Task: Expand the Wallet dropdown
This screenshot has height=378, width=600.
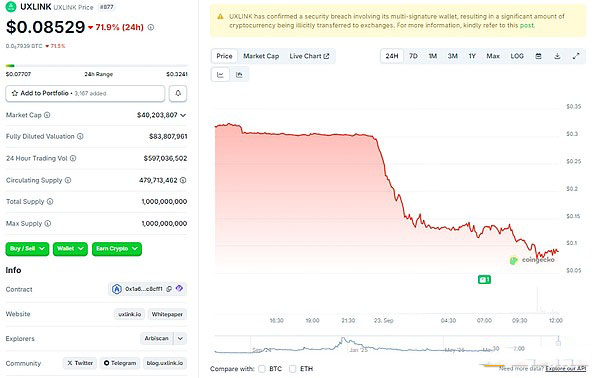Action: (70, 249)
